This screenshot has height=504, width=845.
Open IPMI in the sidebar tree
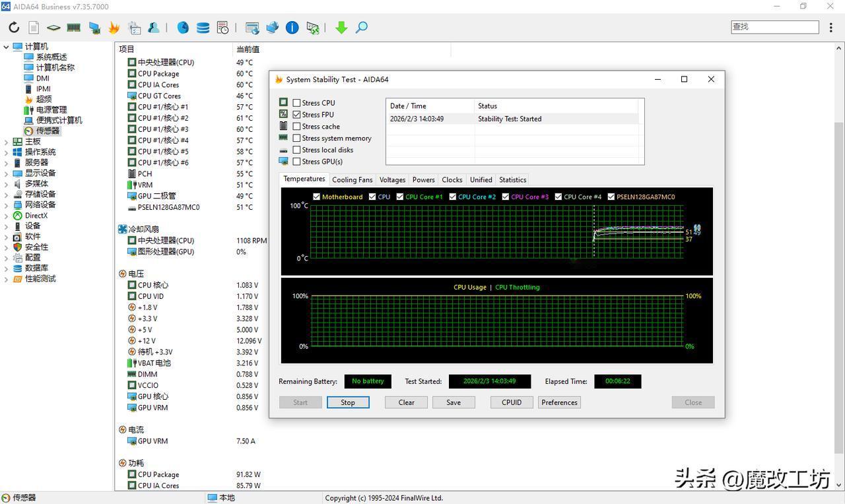click(44, 88)
